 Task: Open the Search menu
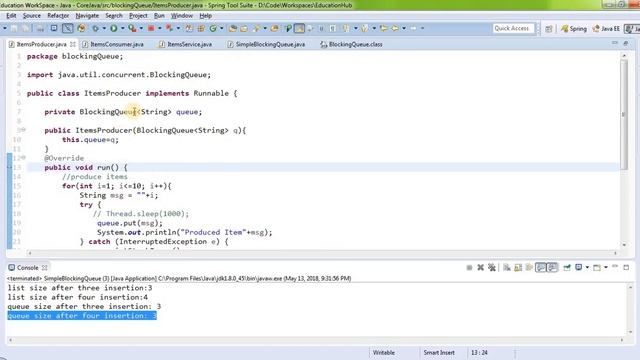coord(114,16)
